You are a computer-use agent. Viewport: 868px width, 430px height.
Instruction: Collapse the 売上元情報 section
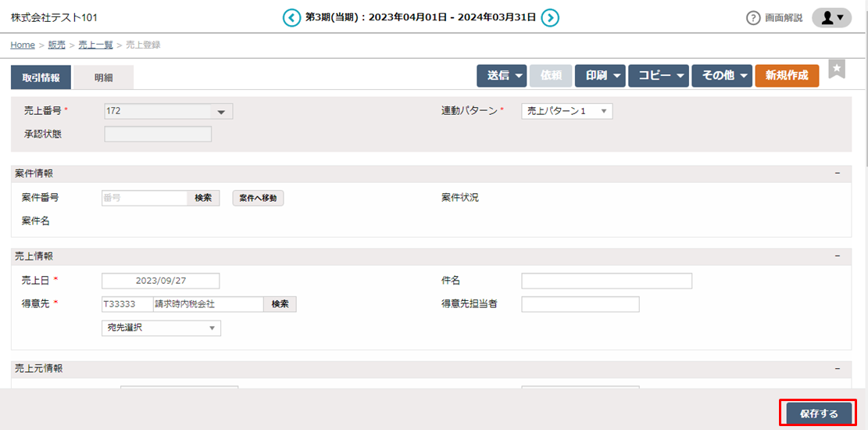[837, 368]
